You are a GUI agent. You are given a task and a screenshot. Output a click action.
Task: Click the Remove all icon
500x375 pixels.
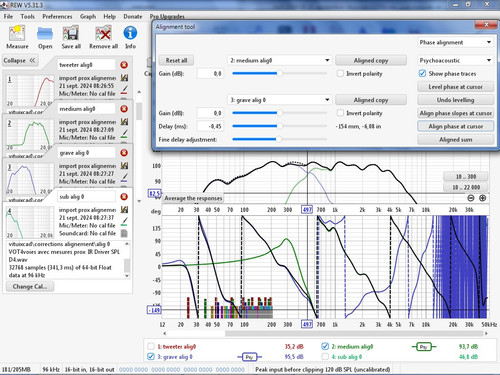(x=103, y=34)
